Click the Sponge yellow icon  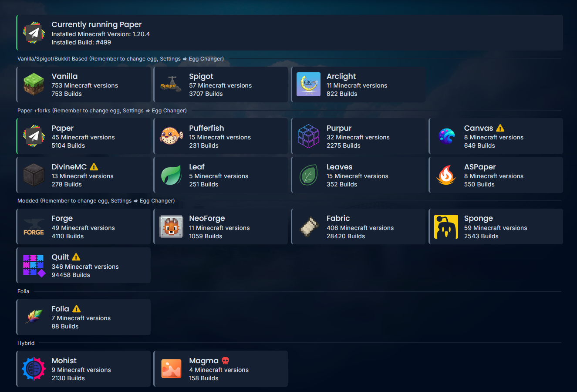pyautogui.click(x=446, y=226)
